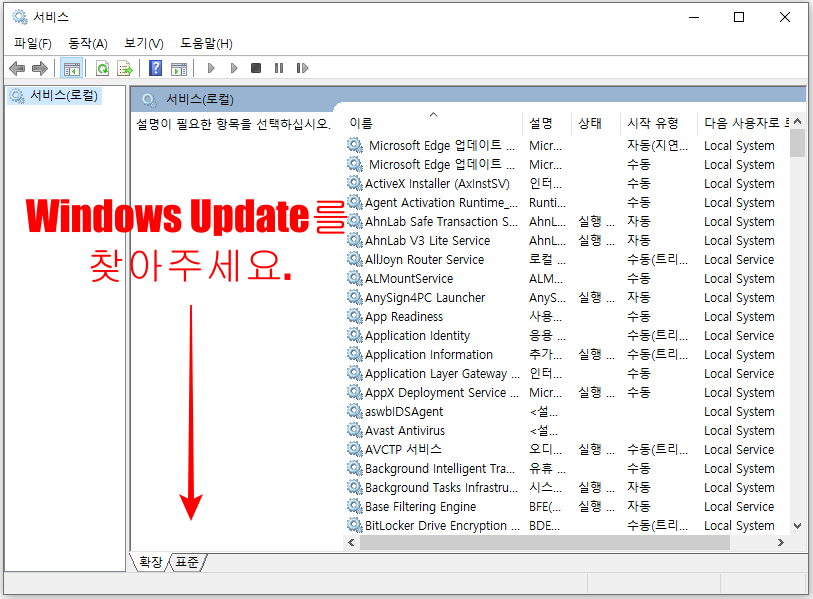
Task: Select gear icon beside Avast Antivirus
Action: coord(355,430)
